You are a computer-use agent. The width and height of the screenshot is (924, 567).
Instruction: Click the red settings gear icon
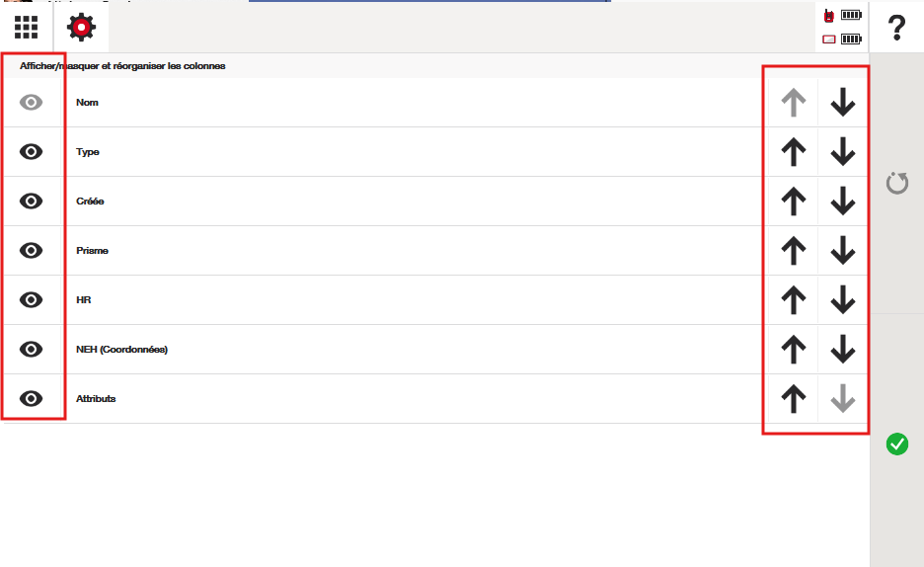coord(81,27)
